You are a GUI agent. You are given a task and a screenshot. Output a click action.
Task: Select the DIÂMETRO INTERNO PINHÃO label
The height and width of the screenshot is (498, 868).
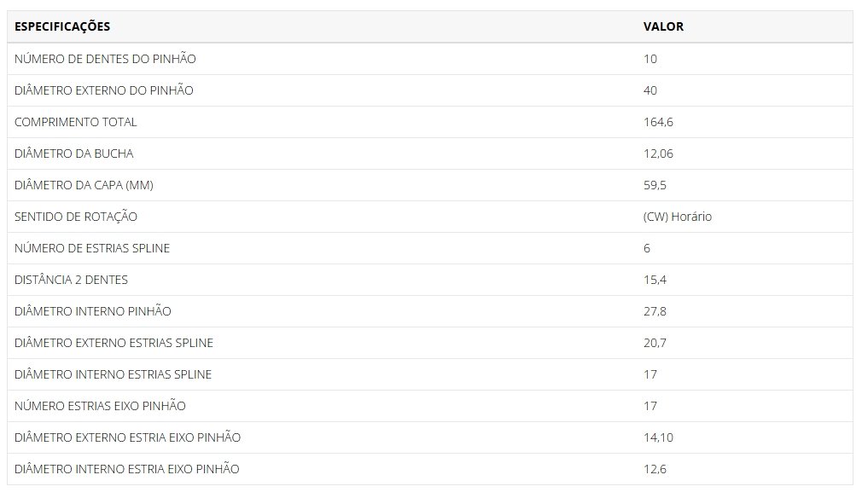92,311
